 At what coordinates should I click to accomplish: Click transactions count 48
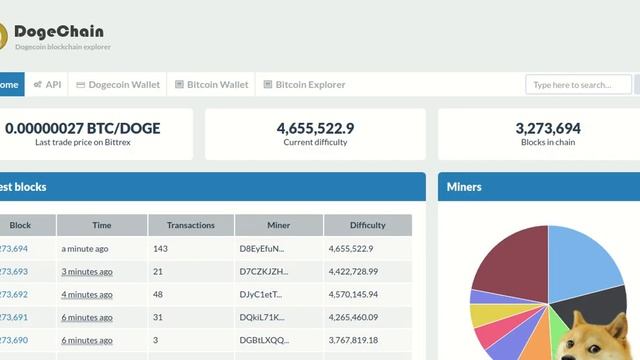pos(158,294)
